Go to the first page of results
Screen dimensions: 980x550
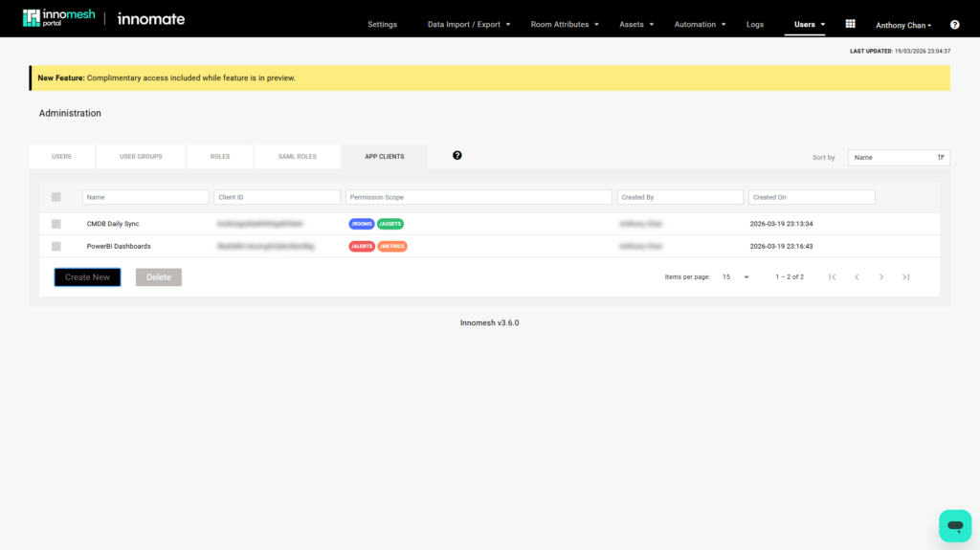(833, 277)
